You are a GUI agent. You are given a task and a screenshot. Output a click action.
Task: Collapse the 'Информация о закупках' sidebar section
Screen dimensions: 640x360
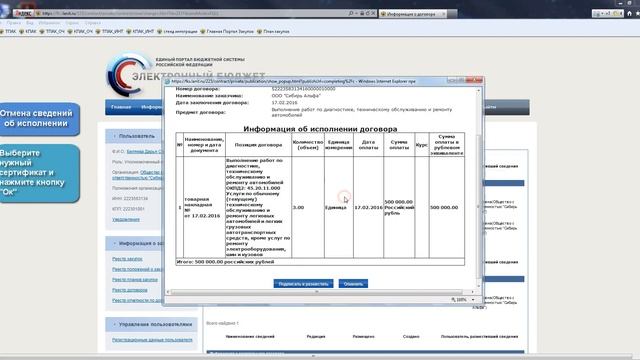tap(115, 243)
